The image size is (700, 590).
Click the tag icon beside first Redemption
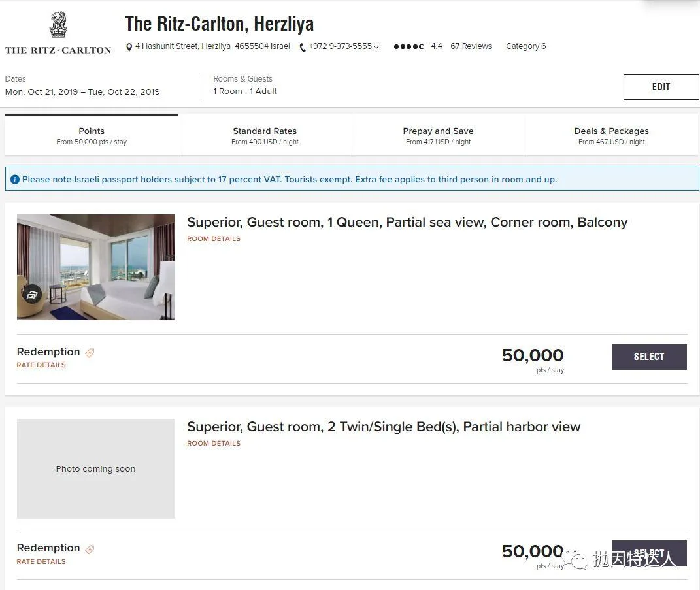pos(90,353)
